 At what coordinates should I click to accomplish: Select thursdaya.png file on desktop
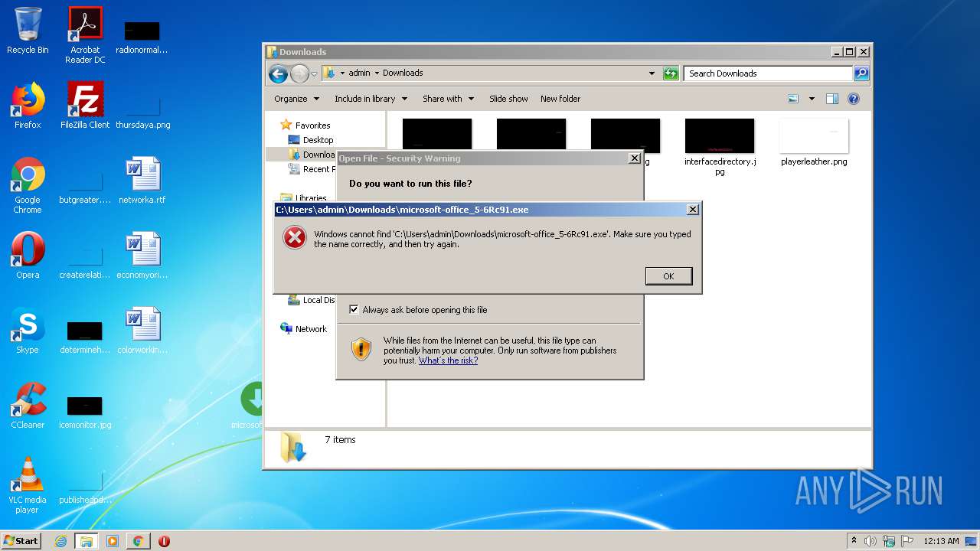(143, 112)
